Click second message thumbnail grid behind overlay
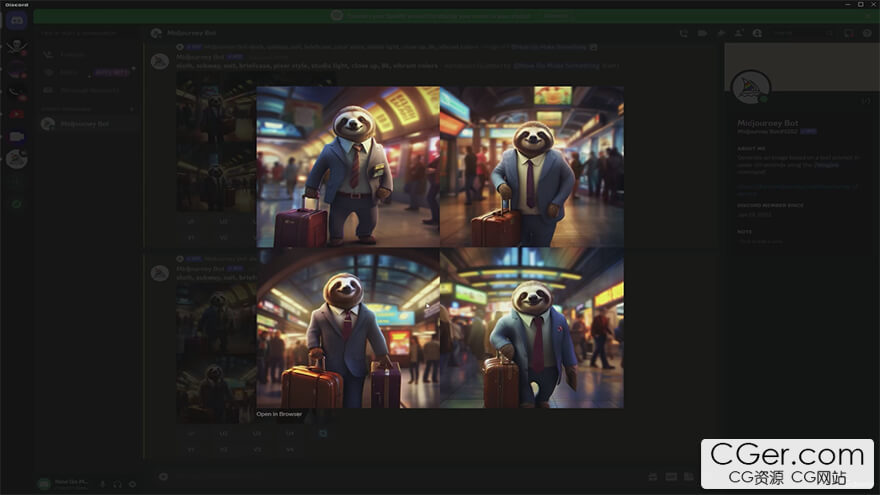 click(x=216, y=353)
